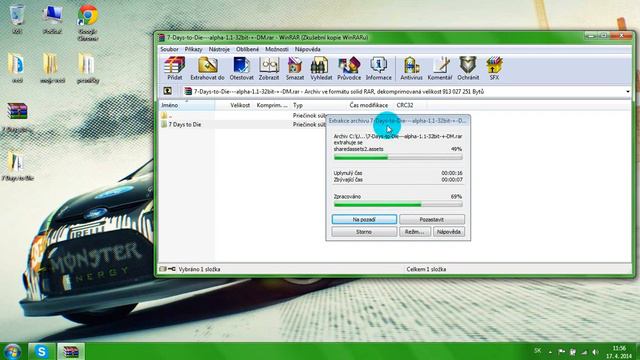This screenshot has height=360, width=640.
Task: Open the Google Chrome desktop shortcut
Action: [88, 22]
